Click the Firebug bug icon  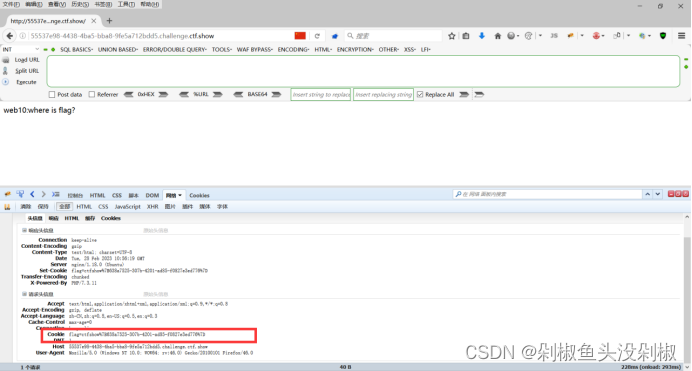click(x=8, y=194)
